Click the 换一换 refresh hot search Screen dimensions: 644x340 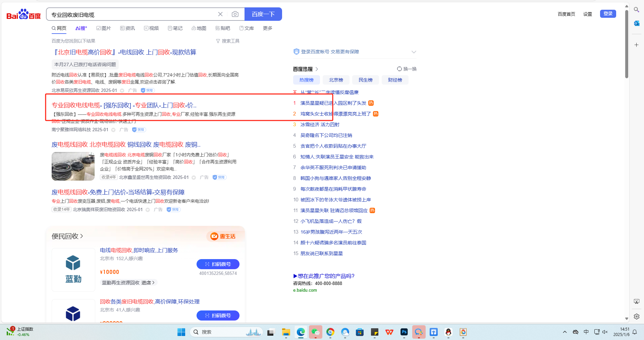pos(407,69)
